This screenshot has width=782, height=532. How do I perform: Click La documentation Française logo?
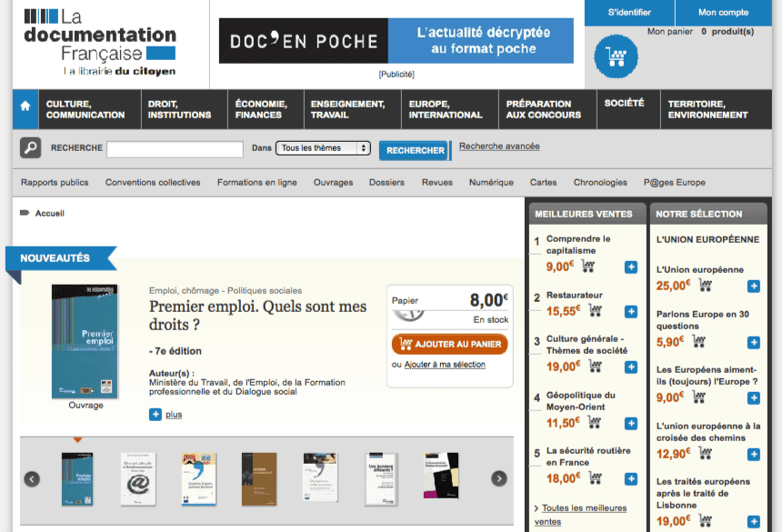click(100, 43)
